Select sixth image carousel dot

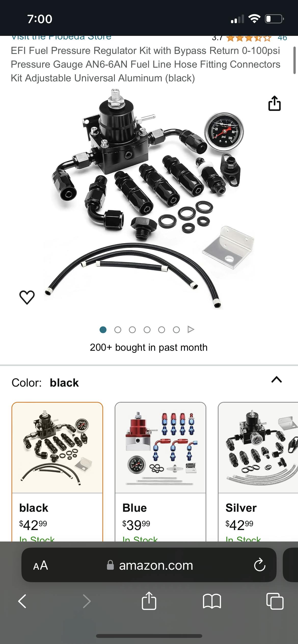coord(176,330)
